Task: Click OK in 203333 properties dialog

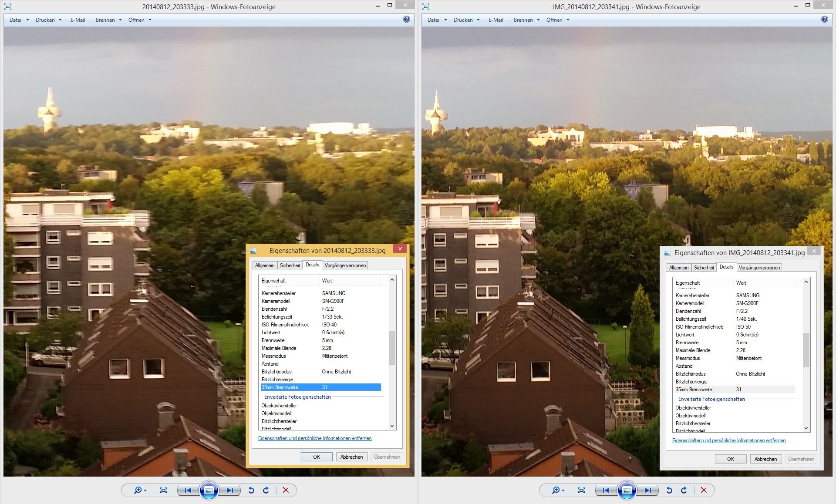Action: tap(317, 457)
